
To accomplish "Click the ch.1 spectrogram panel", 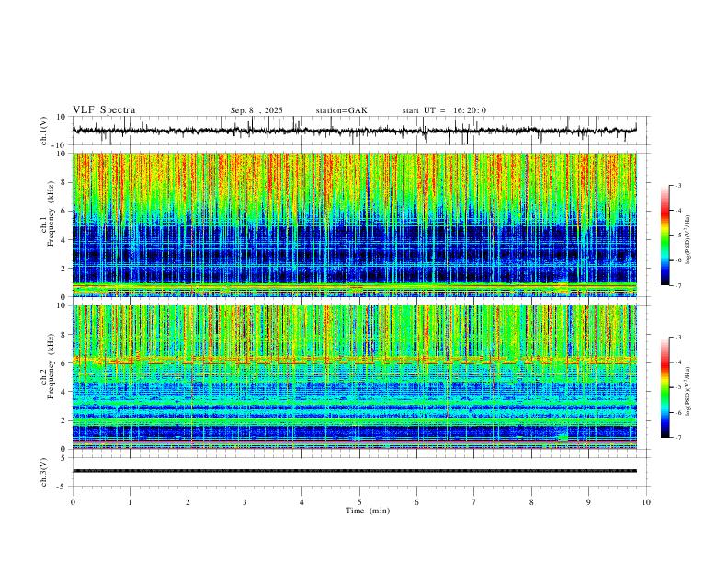I will [x=354, y=224].
